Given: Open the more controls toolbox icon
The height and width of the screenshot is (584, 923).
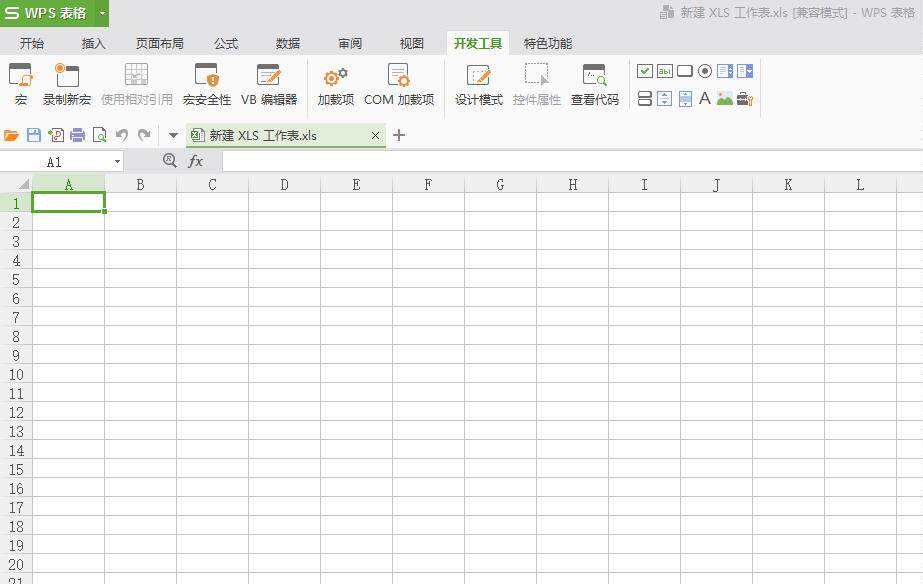Looking at the screenshot, I should click(x=745, y=99).
